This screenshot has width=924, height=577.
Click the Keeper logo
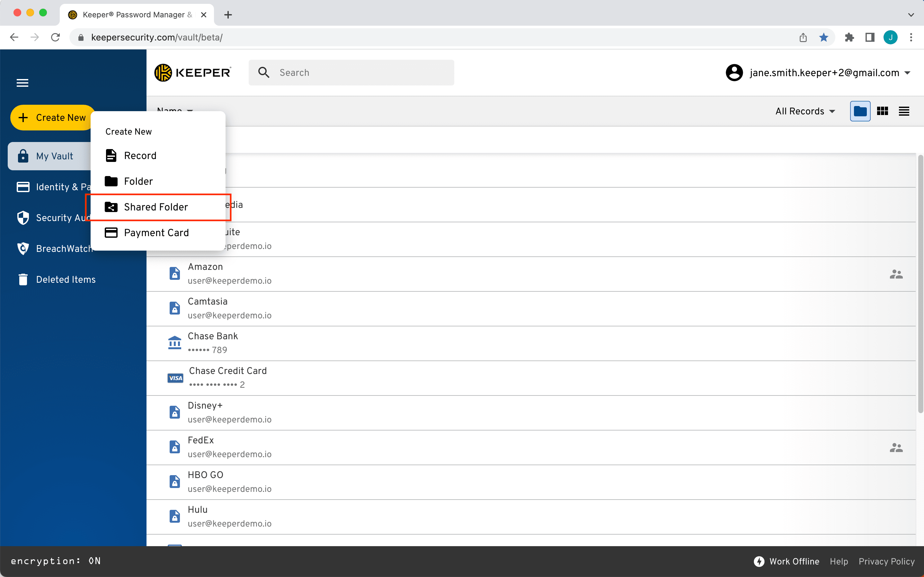point(193,73)
